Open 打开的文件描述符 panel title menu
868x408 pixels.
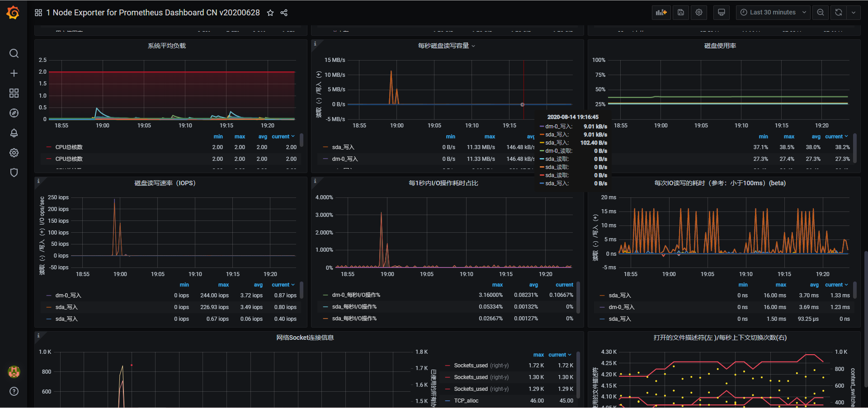tap(720, 338)
